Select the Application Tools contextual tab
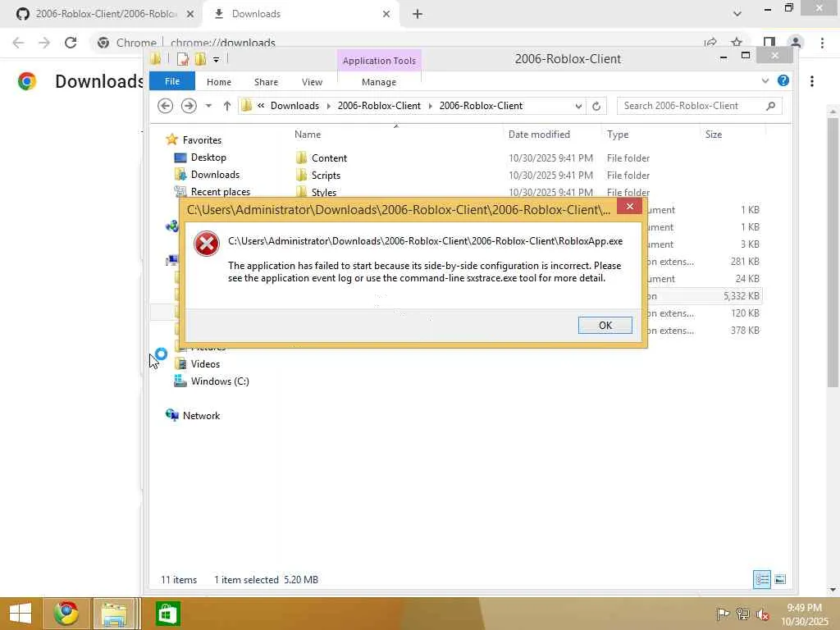 pyautogui.click(x=379, y=61)
